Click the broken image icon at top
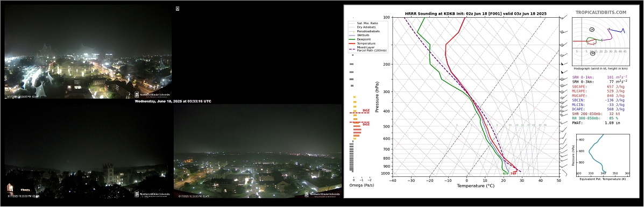The height and width of the screenshot is (207, 644). pyautogui.click(x=178, y=8)
